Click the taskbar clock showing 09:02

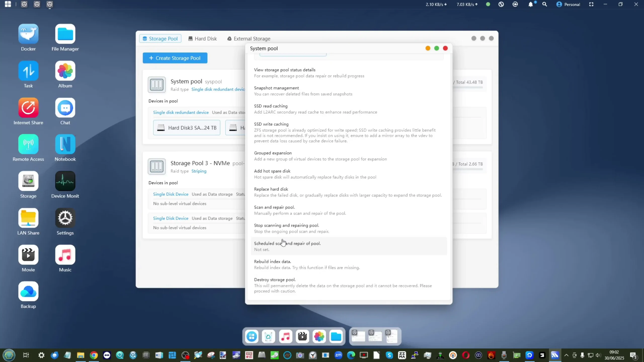tap(614, 355)
